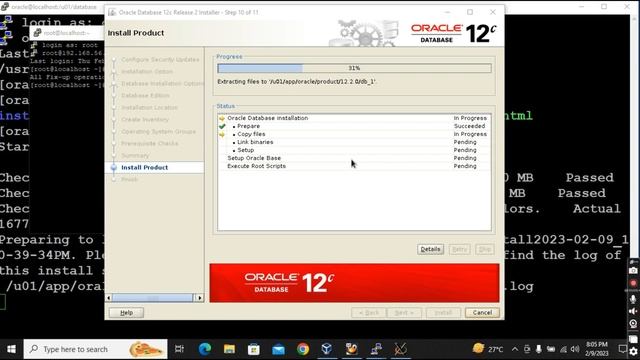This screenshot has width=640, height=360.
Task: Click the sidebar scrollbar left arrow
Action: pyautogui.click(x=109, y=298)
